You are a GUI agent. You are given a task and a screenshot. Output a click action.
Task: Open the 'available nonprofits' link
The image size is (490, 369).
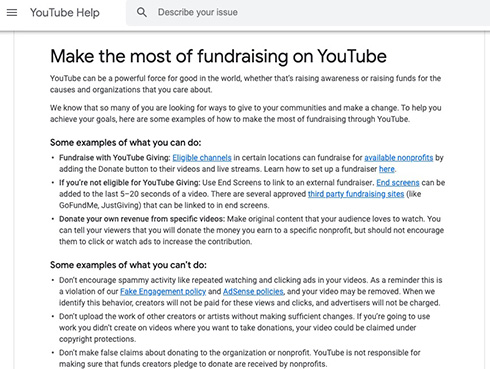click(398, 158)
